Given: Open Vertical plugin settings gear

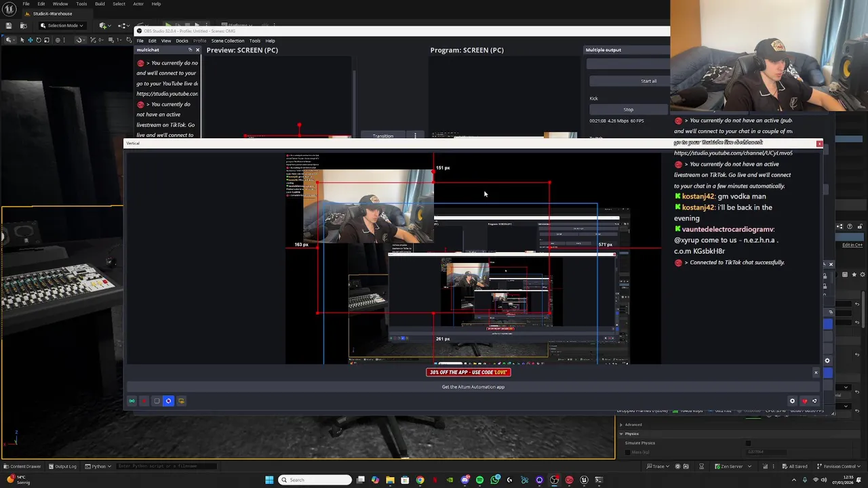Looking at the screenshot, I should tap(792, 401).
